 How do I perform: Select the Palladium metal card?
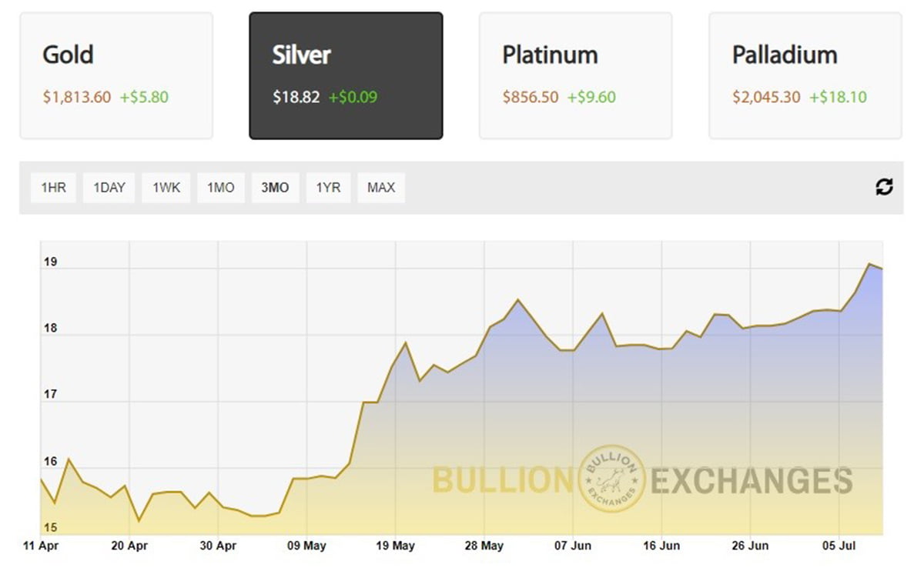pos(804,73)
